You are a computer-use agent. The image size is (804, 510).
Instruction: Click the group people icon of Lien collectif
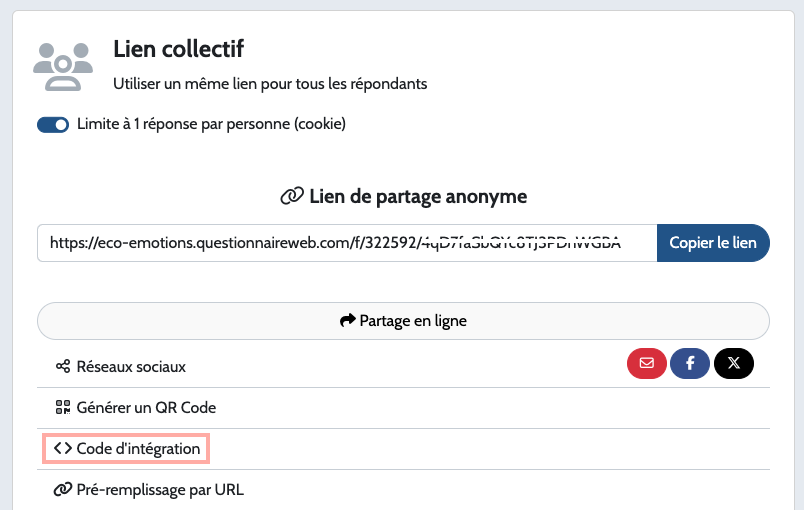63,67
